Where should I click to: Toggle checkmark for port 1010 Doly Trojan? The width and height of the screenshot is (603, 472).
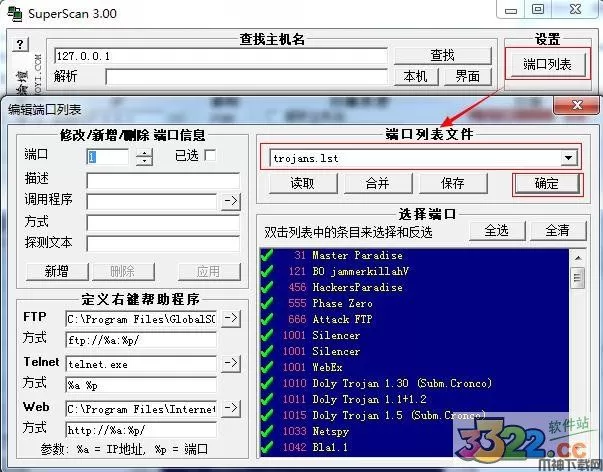[267, 383]
